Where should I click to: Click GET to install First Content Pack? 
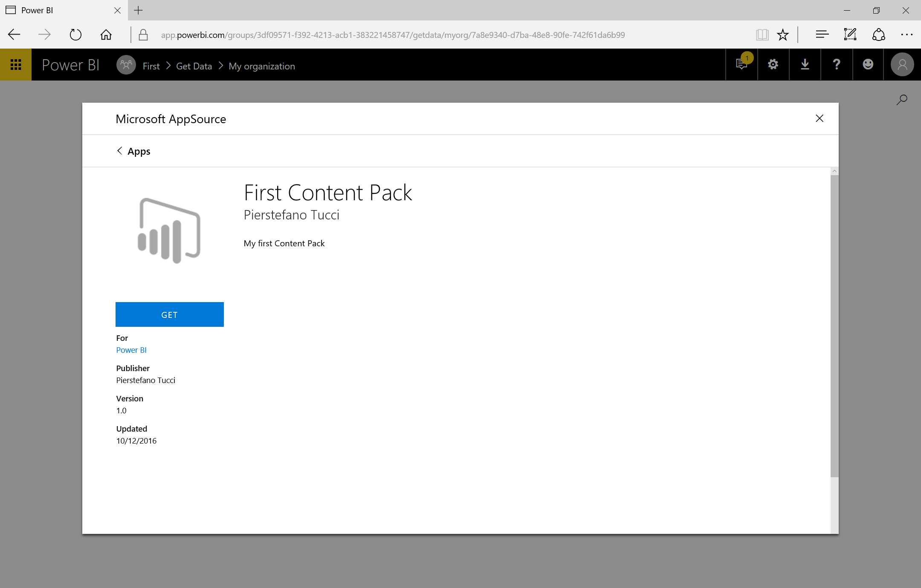tap(169, 314)
